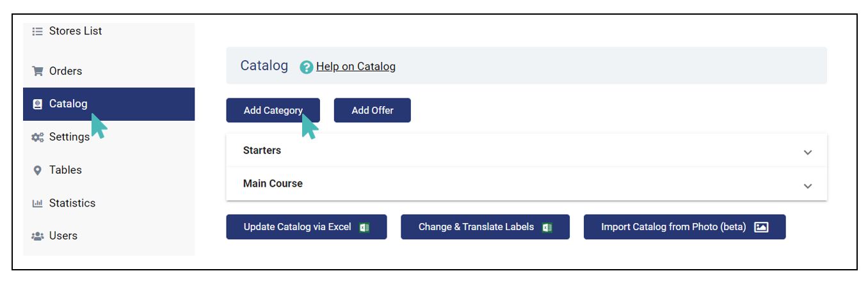Viewport: 868px width, 287px height.
Task: Click the Settings gears icon
Action: (37, 137)
